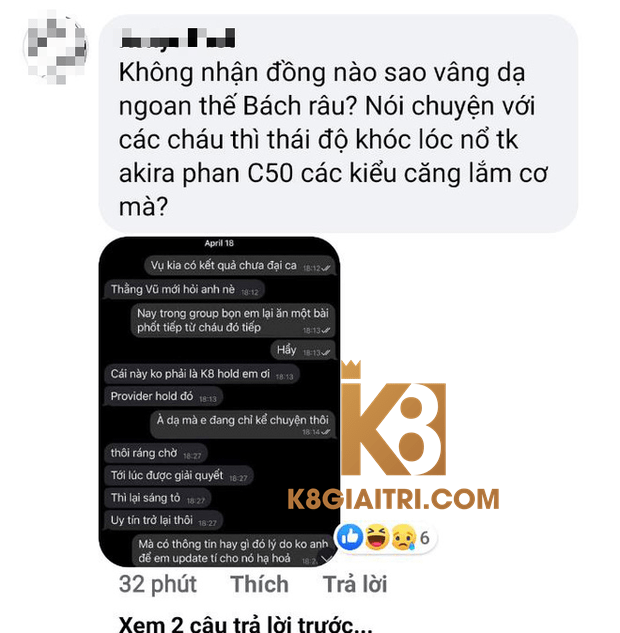Select the 'Hẩy' message bubble

click(x=303, y=350)
